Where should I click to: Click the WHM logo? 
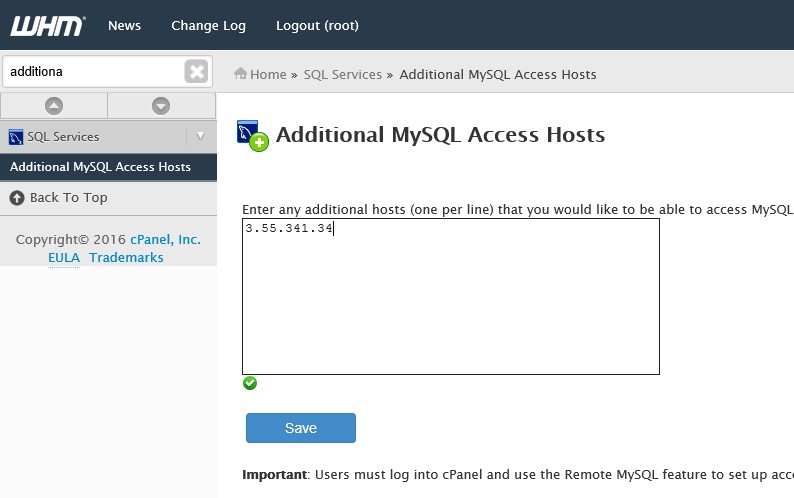[x=48, y=26]
